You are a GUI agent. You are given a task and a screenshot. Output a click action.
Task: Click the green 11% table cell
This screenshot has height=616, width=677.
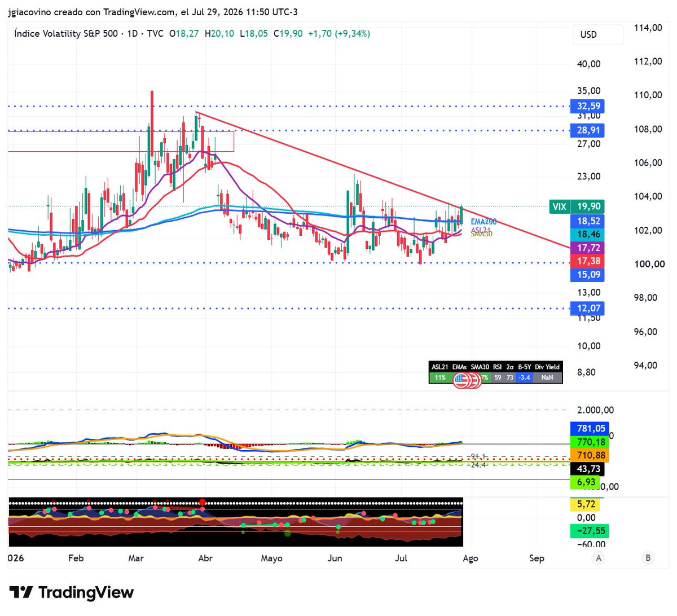point(440,377)
